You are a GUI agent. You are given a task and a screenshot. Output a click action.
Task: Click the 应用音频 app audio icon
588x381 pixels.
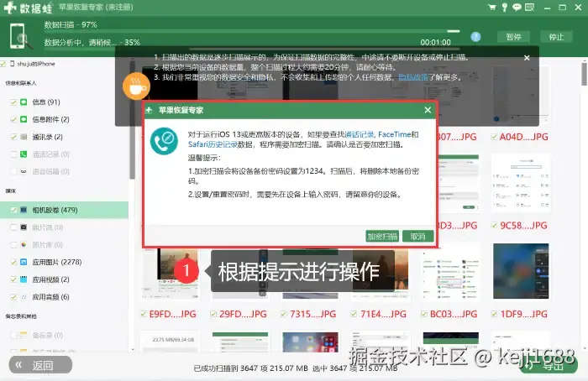[24, 297]
